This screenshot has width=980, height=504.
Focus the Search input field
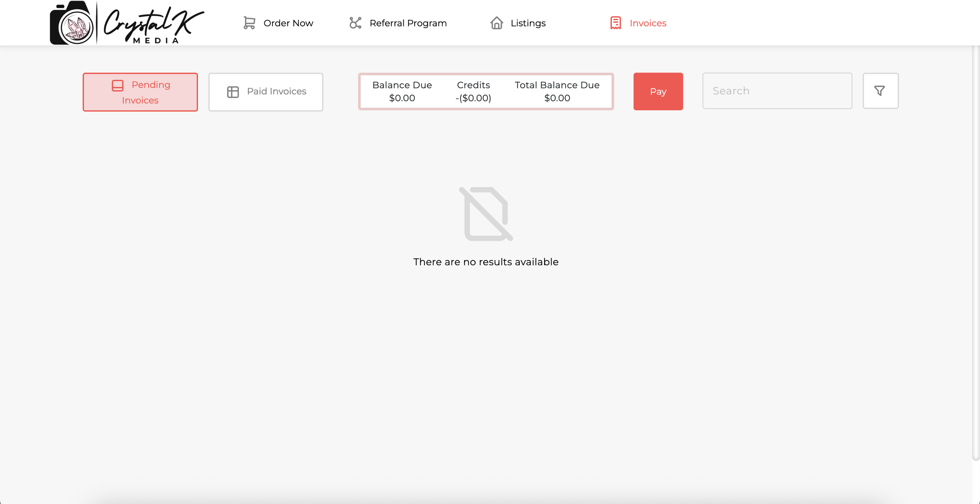click(777, 91)
